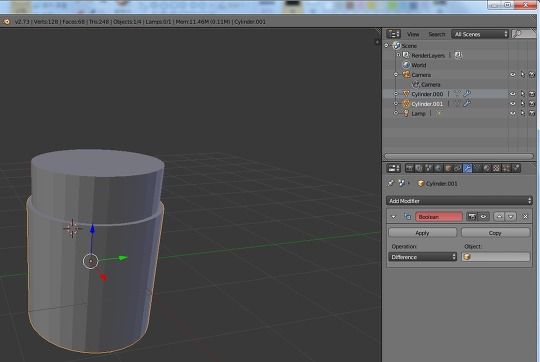Switch to the Scene properties tab
Viewport: 540px width, 362px height.
click(428, 168)
